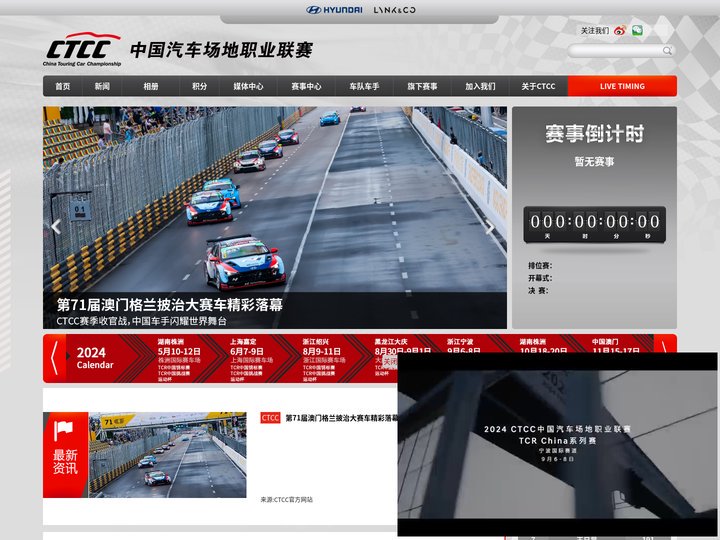Screen dimensions: 720x540
Task: Select 中国澳门 11月15-17日 calendar event
Action: (615, 346)
